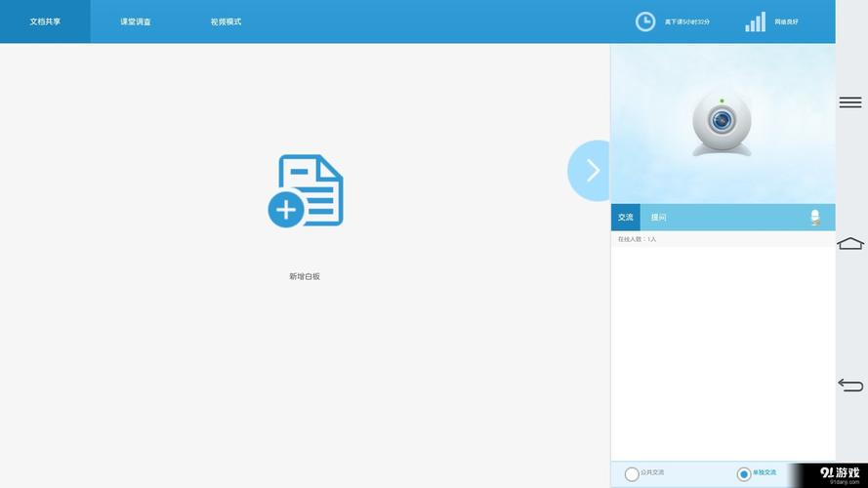
Task: Click the webcam icon in video panel
Action: pos(722,123)
